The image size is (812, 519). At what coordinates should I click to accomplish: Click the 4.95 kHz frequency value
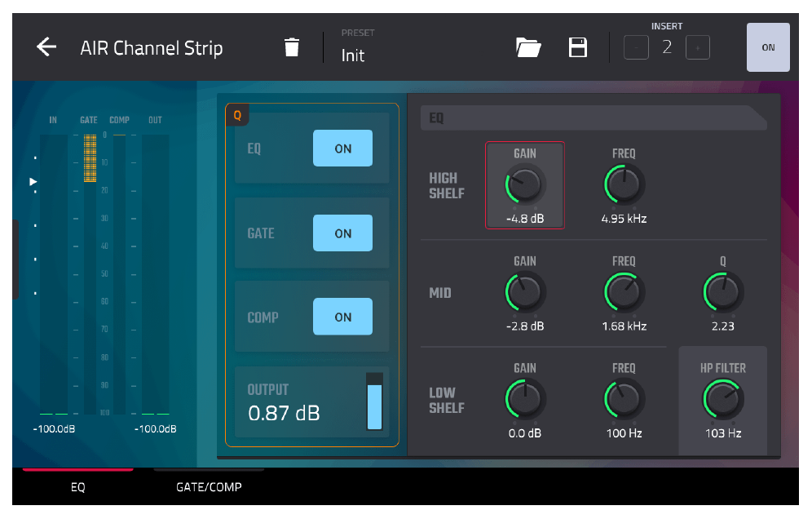coord(624,219)
